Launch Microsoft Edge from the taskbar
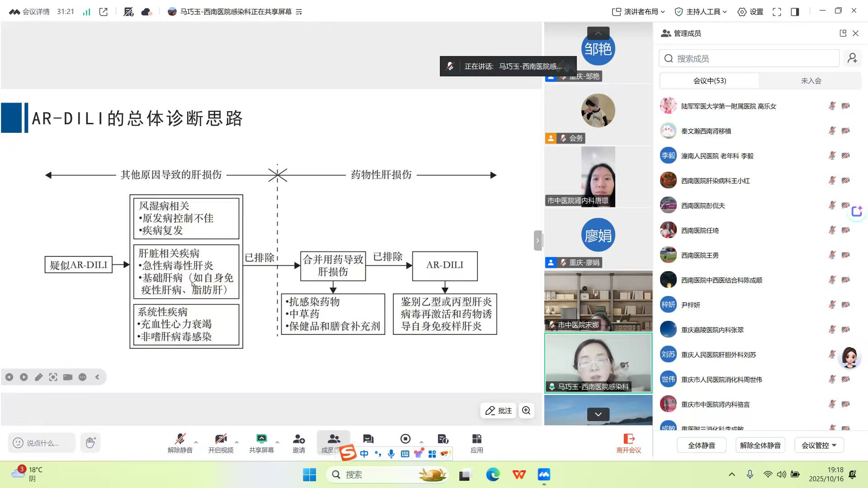The width and height of the screenshot is (868, 488). tap(493, 474)
